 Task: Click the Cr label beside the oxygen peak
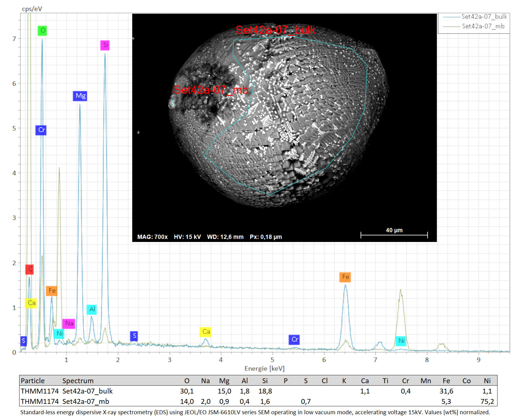(x=41, y=130)
